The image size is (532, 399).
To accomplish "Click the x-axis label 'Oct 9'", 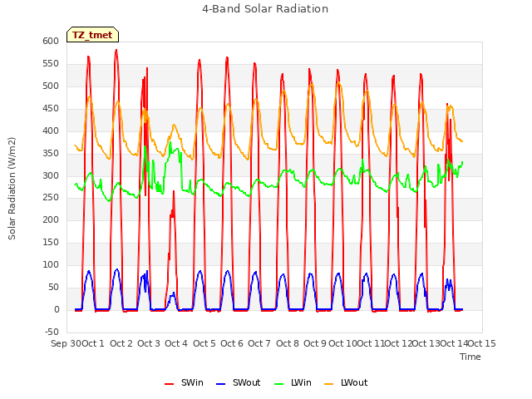I will pyautogui.click(x=315, y=343).
